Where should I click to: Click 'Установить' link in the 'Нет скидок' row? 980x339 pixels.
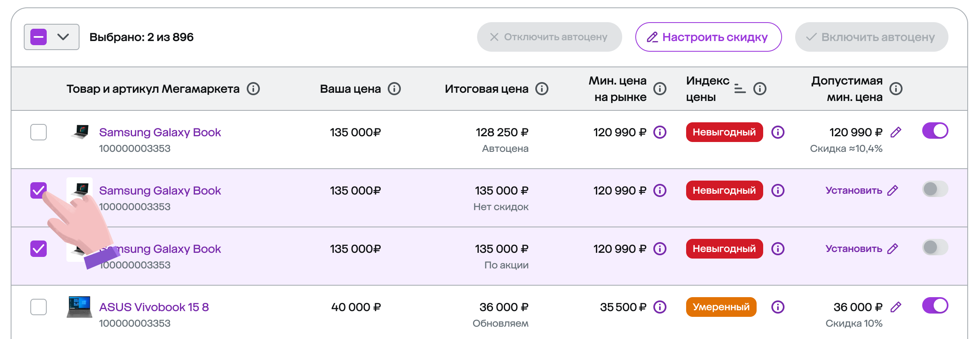click(x=854, y=190)
